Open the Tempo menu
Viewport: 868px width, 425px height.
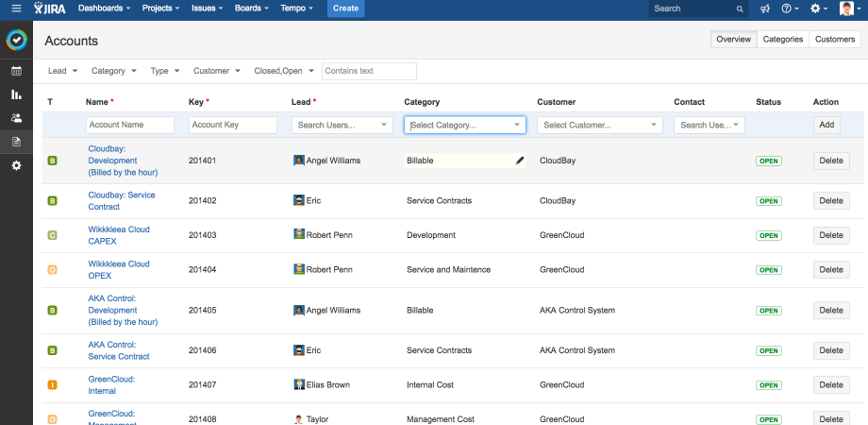pos(296,8)
